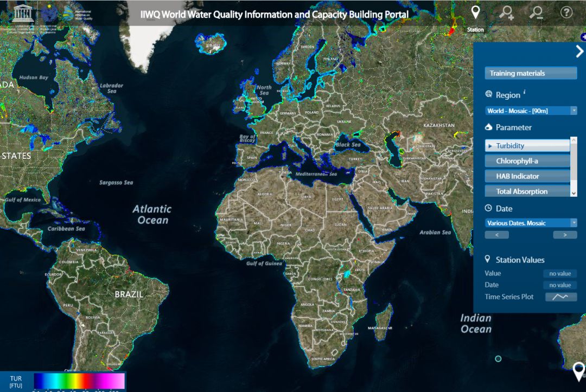
Task: Click the KAZAKHSTAN label on map
Action: pos(439,125)
